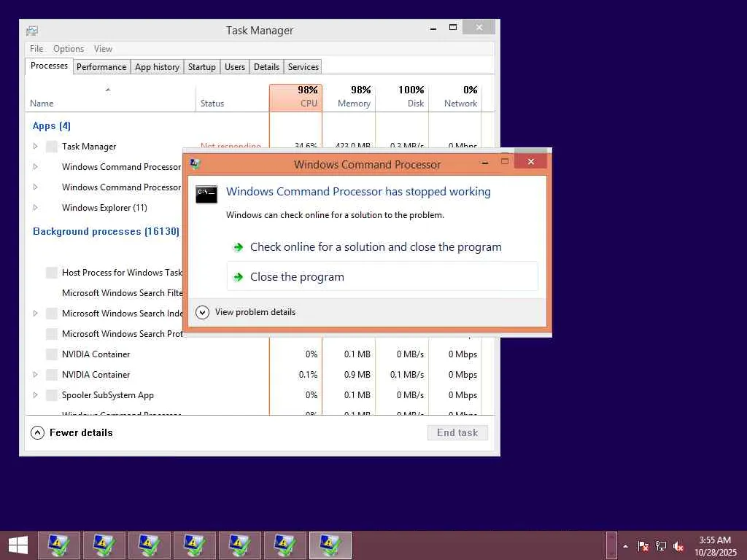747x560 pixels.
Task: Select the fourth taskbar program icon
Action: (194, 545)
